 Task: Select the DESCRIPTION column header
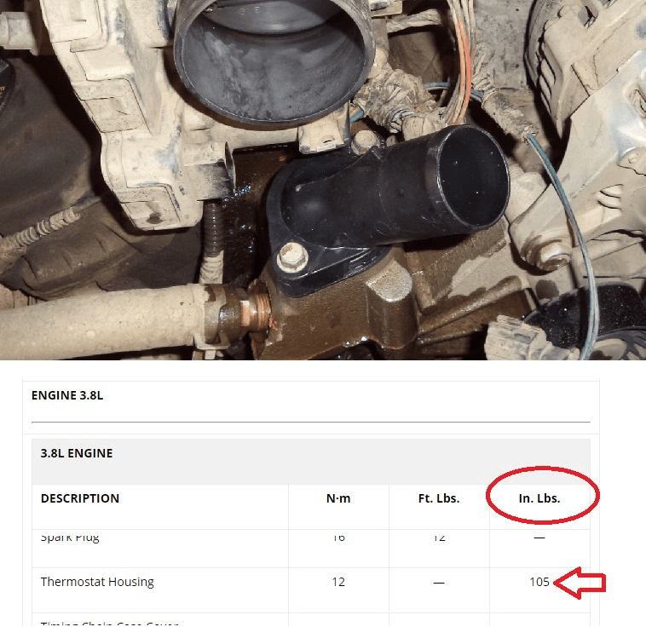tap(80, 498)
